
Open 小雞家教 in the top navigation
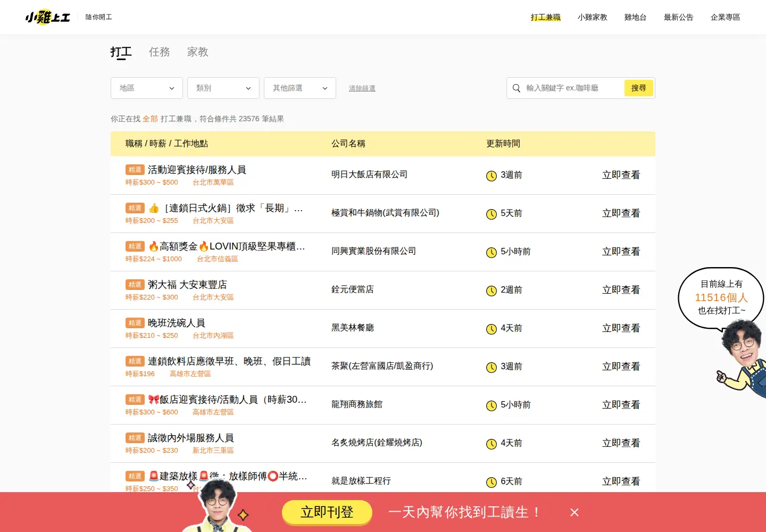click(x=593, y=17)
